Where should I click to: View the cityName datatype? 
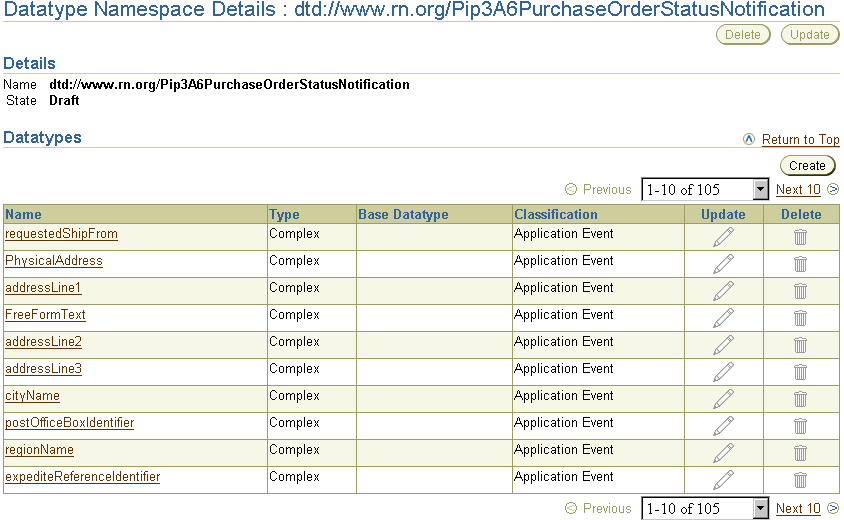tap(32, 396)
